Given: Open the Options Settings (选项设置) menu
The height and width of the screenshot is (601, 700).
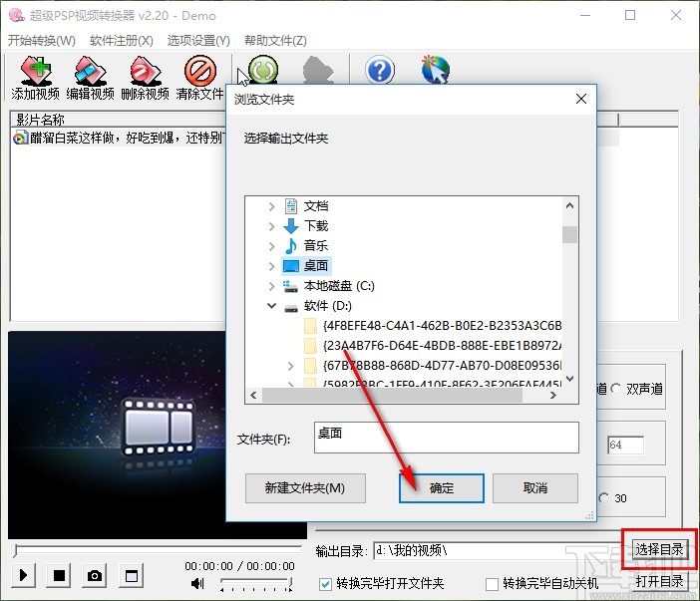Looking at the screenshot, I should pos(198,41).
